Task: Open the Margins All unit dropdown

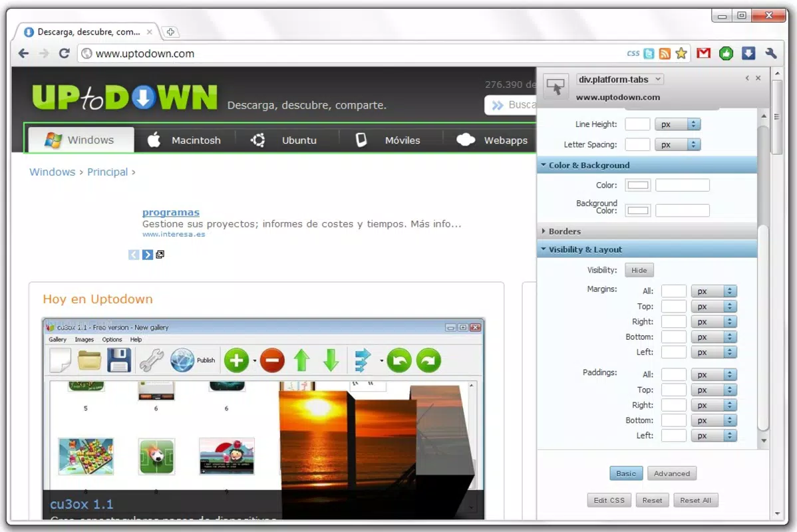Action: pyautogui.click(x=714, y=291)
